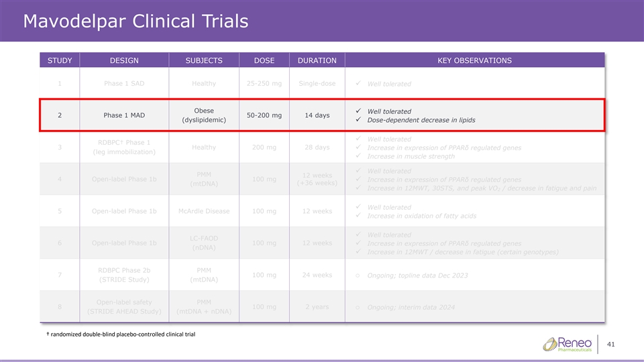The height and width of the screenshot is (362, 644).
Task: Select the KEY OBSERVATIONS column header
Action: click(474, 60)
